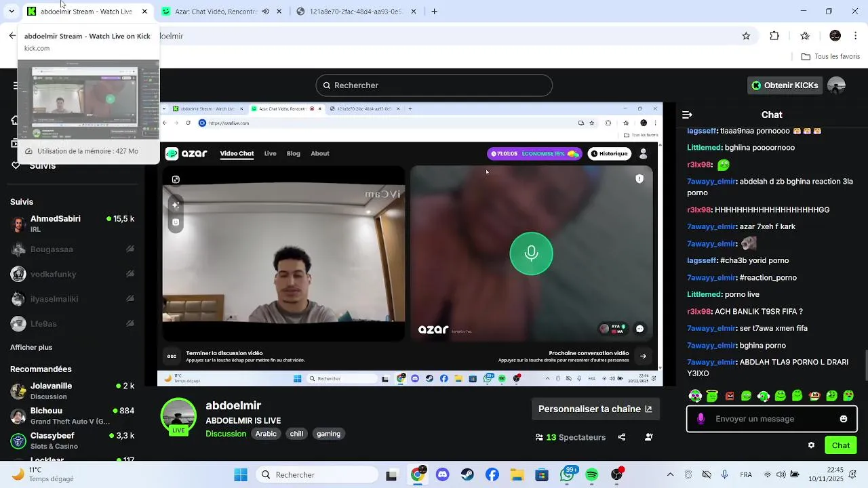Insert the red angry face emote
Screen dimensions: 868x488
coord(730,396)
